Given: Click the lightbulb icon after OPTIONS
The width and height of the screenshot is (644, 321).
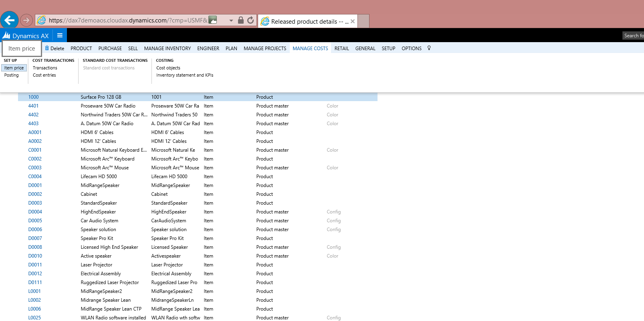Looking at the screenshot, I should coord(429,48).
